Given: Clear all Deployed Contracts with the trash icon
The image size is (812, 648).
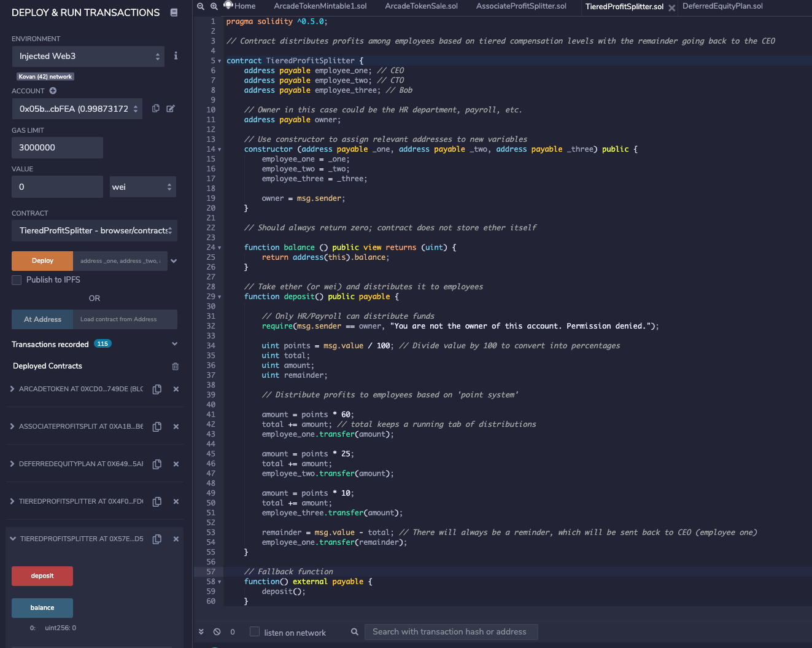Looking at the screenshot, I should pos(175,365).
